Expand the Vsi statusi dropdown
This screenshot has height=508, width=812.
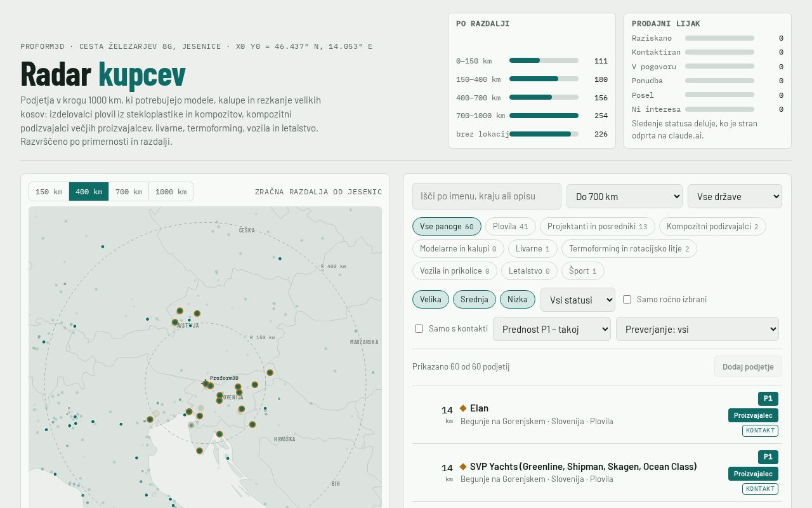pos(578,300)
